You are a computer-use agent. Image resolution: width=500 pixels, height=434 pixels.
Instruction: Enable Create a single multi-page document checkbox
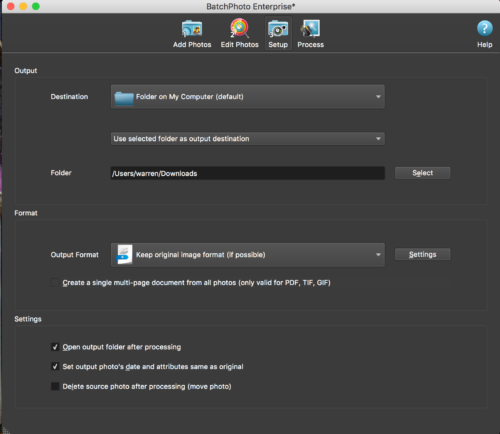coord(55,282)
